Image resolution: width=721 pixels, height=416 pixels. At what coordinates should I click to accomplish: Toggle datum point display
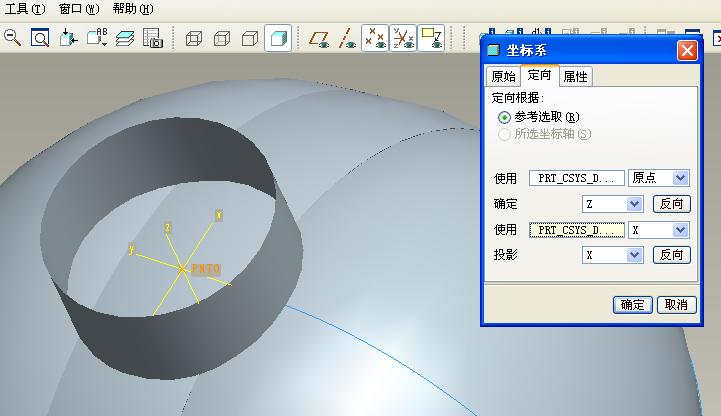375,38
